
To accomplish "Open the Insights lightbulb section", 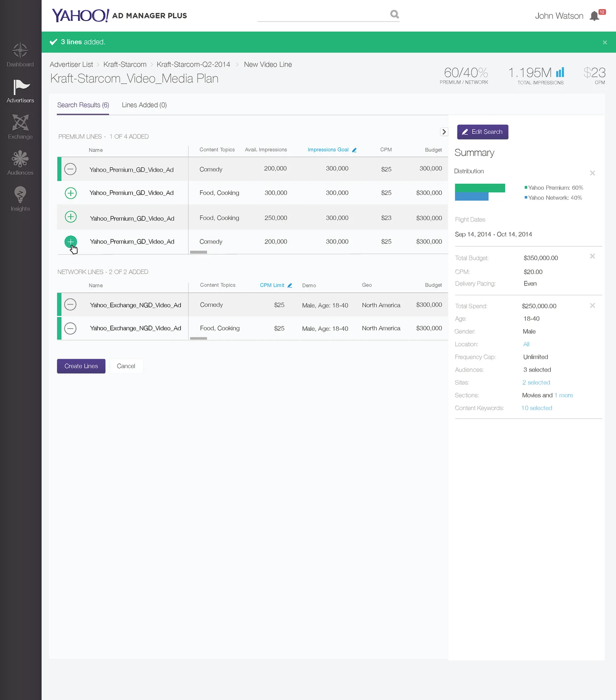I will pos(20,199).
